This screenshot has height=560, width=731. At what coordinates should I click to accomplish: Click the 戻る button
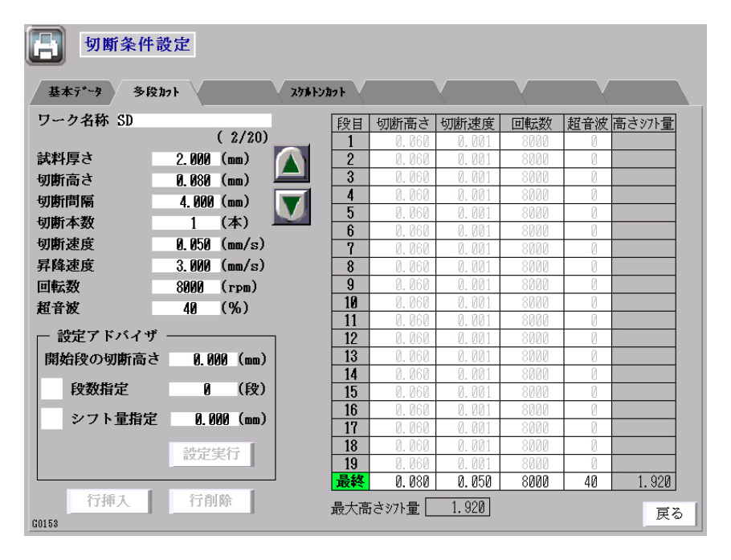[669, 514]
